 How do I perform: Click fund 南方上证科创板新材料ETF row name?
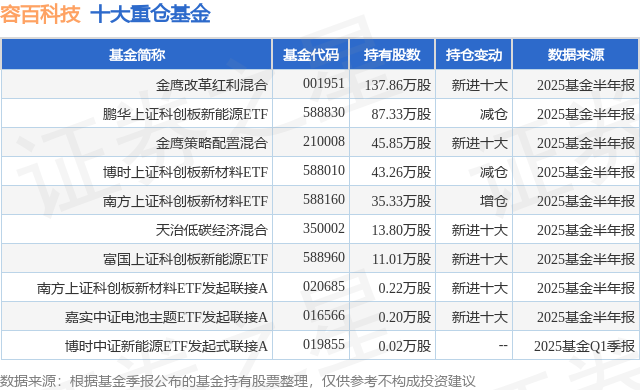(x=185, y=201)
